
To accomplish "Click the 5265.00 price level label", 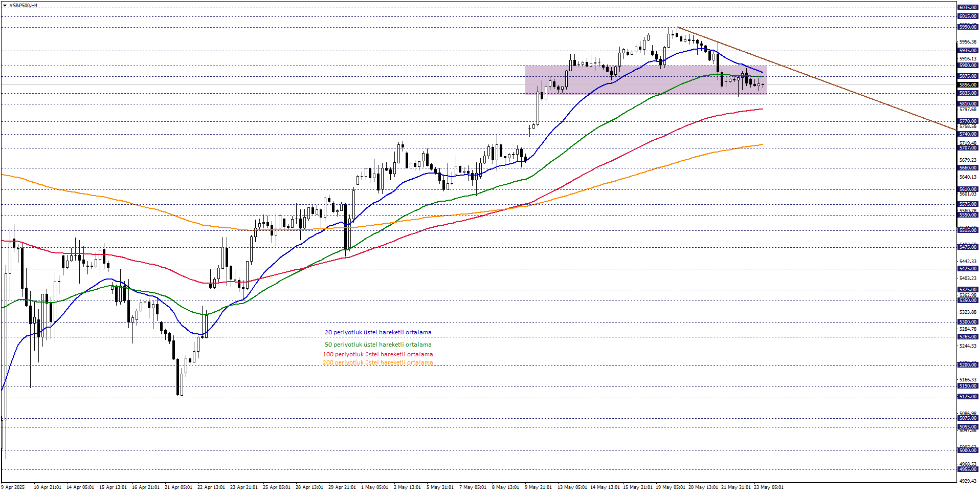I will pyautogui.click(x=968, y=337).
